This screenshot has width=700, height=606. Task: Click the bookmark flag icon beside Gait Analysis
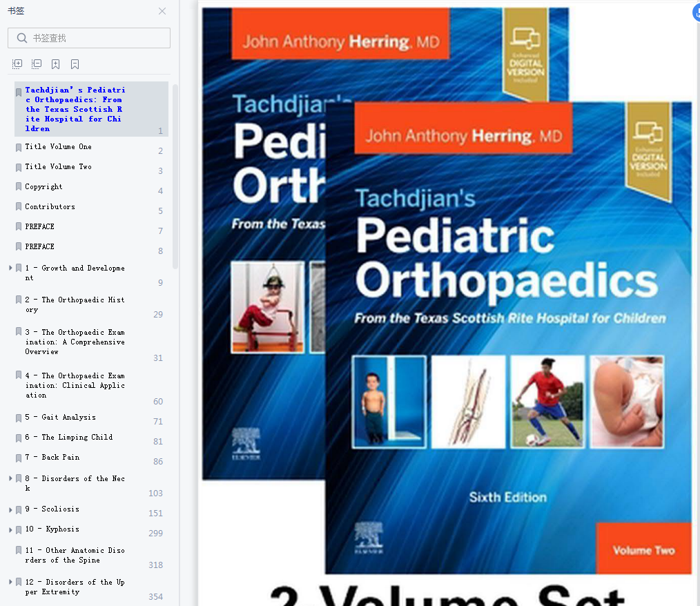19,418
